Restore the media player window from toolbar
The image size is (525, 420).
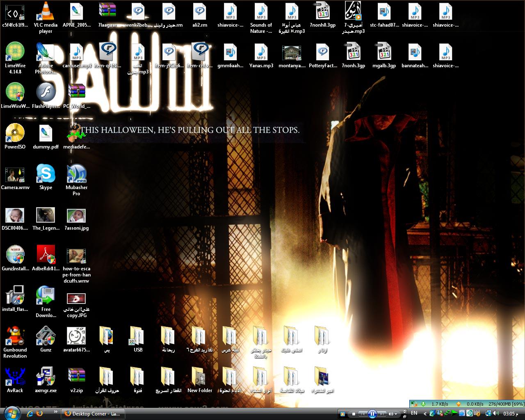pyautogui.click(x=404, y=417)
